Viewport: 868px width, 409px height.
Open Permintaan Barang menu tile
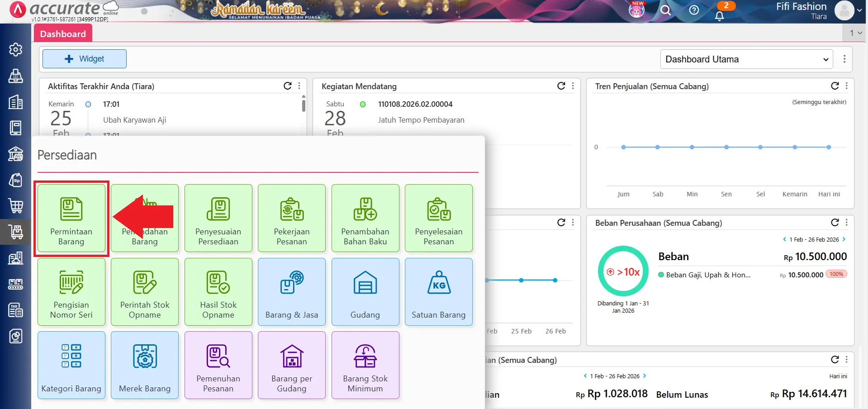(x=71, y=219)
